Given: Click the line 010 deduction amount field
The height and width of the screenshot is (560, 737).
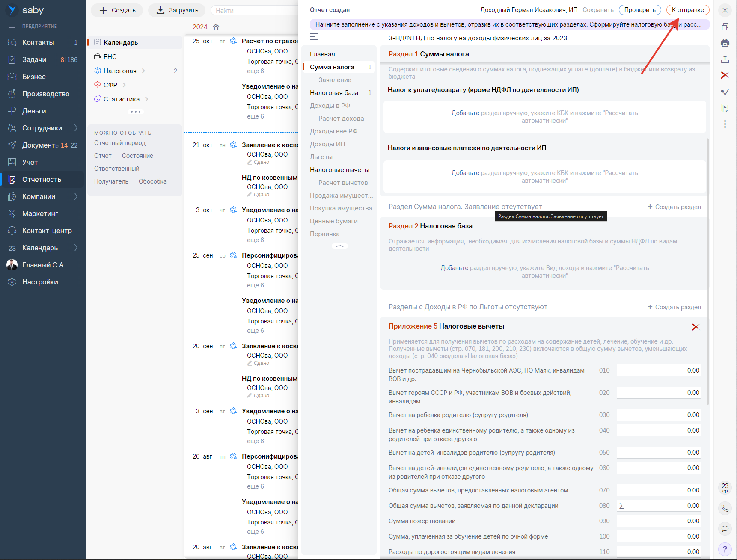Looking at the screenshot, I should 658,370.
